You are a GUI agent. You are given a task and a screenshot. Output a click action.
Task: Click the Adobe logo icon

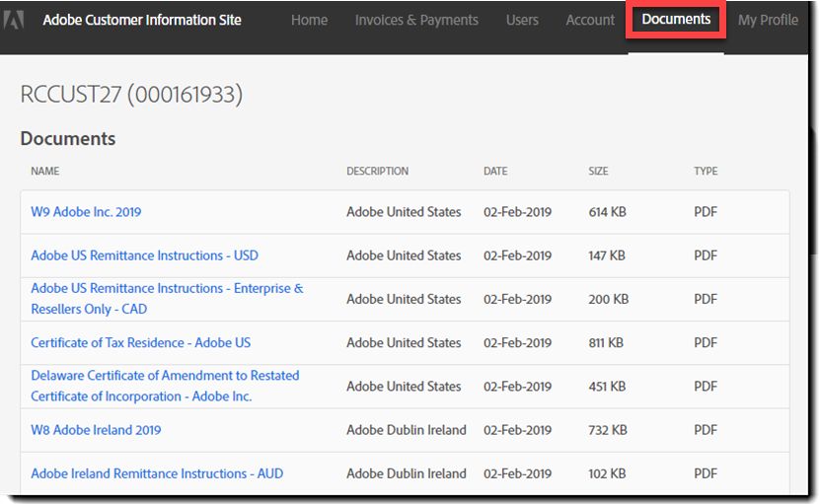[x=13, y=20]
